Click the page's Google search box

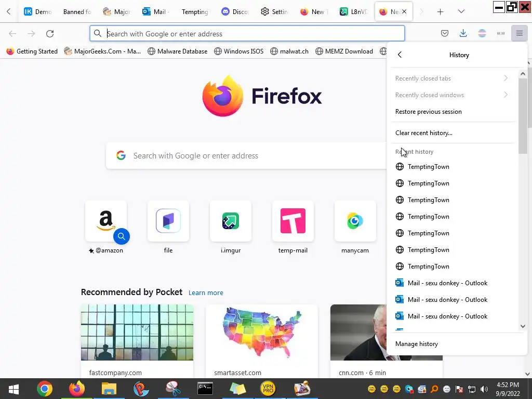(246, 156)
